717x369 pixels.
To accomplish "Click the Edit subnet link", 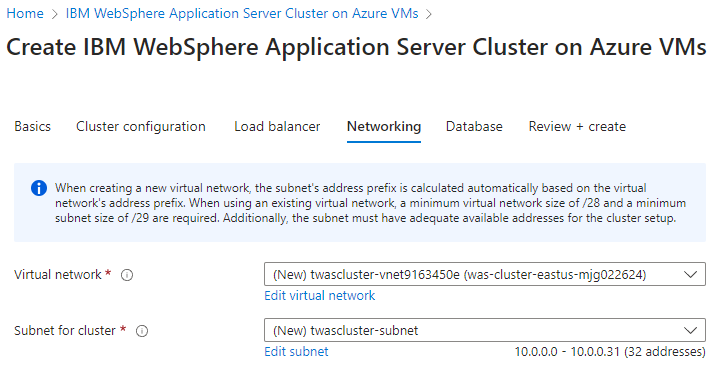I will [296, 352].
